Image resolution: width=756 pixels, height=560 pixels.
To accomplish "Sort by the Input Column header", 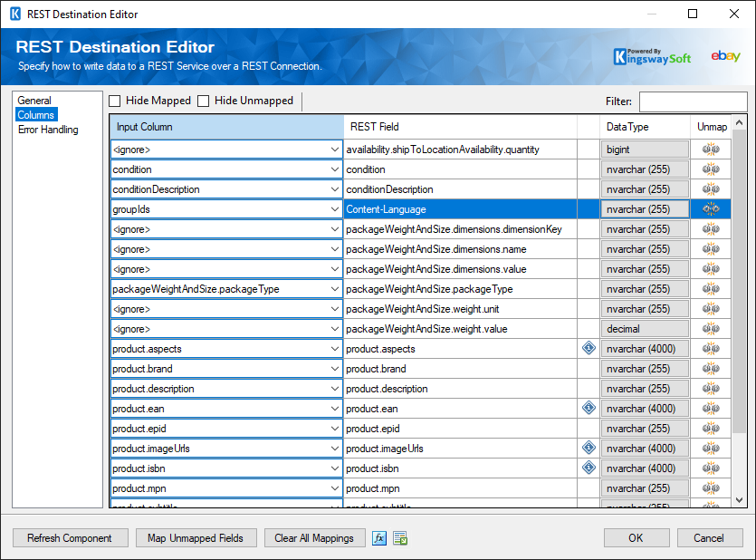I will tap(226, 127).
